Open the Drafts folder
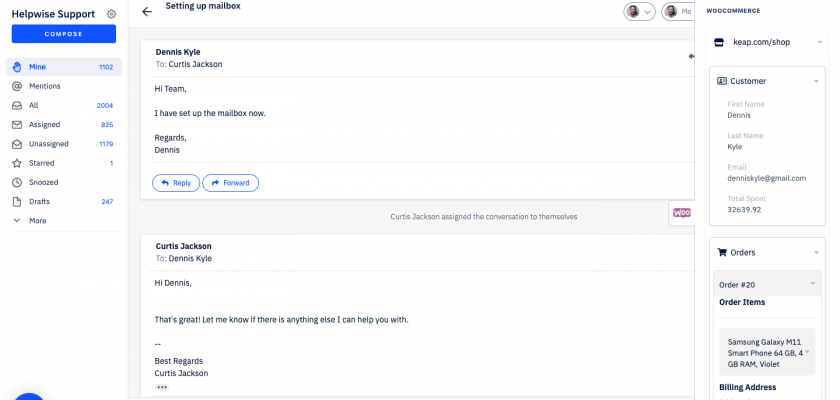The height and width of the screenshot is (400, 840). tap(40, 202)
